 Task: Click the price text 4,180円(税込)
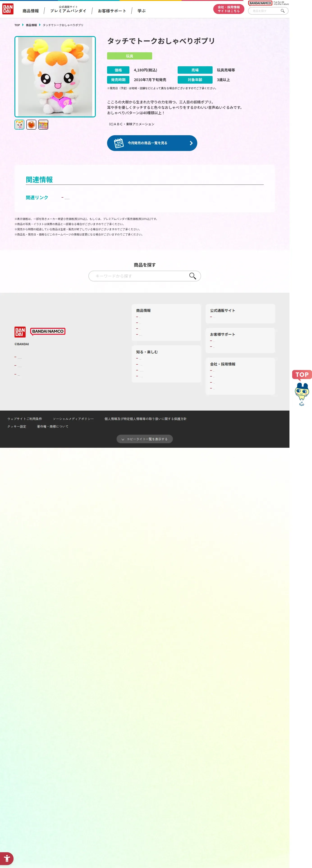(145, 70)
